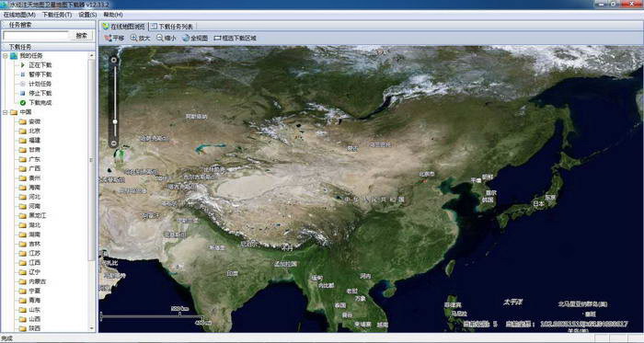Viewport: 644px width, 343px height.
Task: Open the 下载任务(T) menu
Action: (x=57, y=15)
